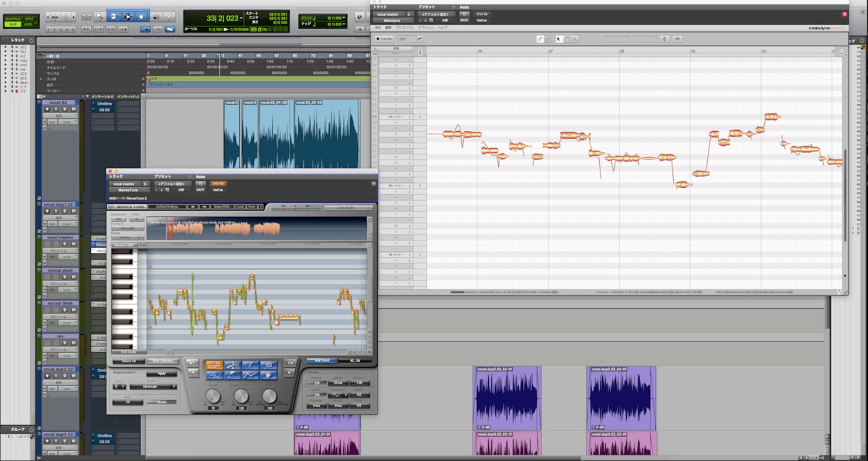The image size is (868, 461).
Task: Toggle bypass in WavesTune plugin header
Action: [219, 183]
